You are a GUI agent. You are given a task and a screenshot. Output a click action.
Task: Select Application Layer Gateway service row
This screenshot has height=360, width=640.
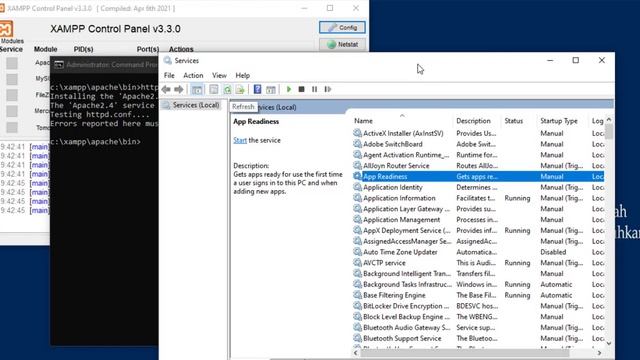pos(478,209)
